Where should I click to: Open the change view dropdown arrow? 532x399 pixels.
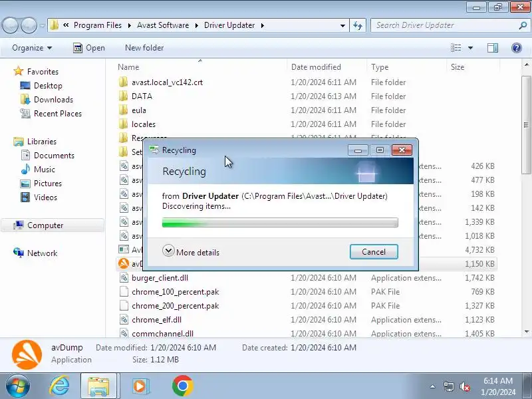pyautogui.click(x=470, y=48)
